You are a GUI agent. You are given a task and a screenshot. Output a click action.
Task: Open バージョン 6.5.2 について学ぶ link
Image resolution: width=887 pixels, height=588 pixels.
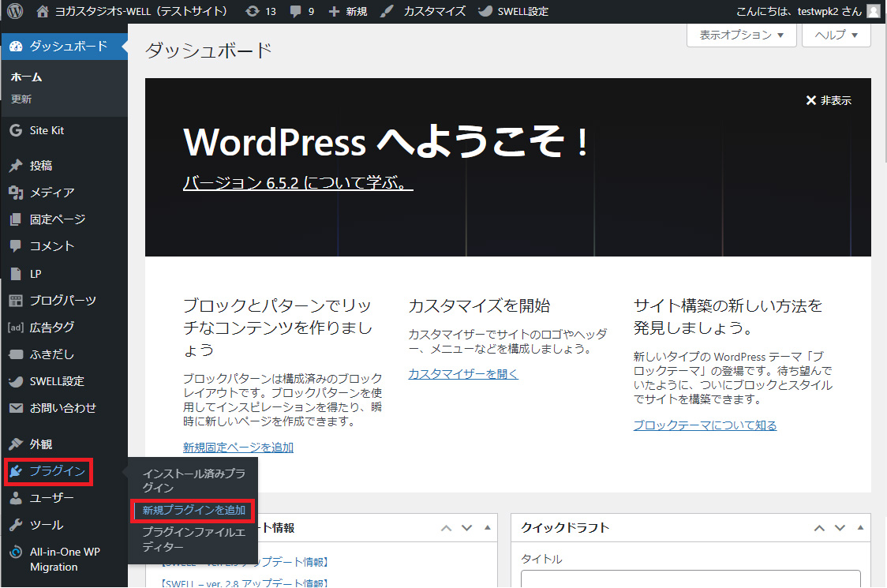tap(298, 183)
